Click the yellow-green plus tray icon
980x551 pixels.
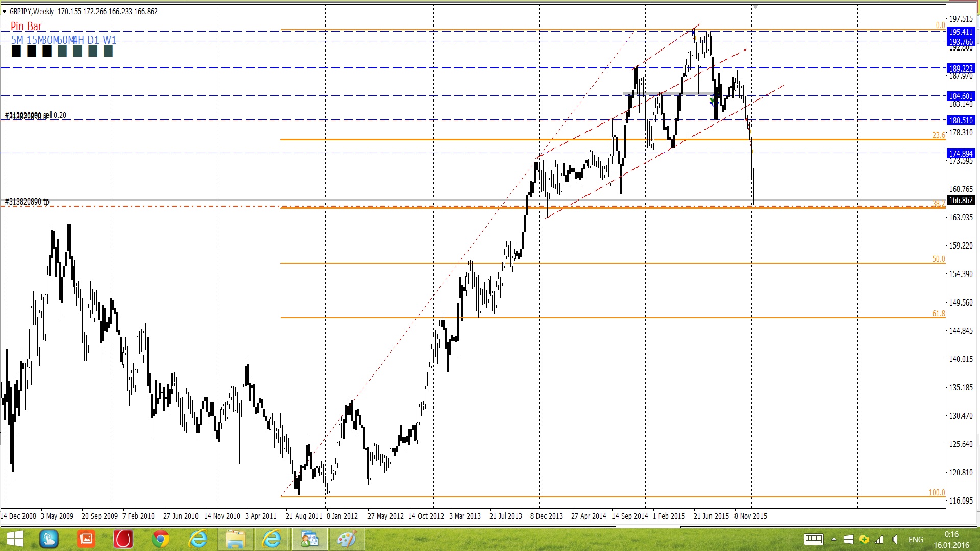(x=864, y=539)
